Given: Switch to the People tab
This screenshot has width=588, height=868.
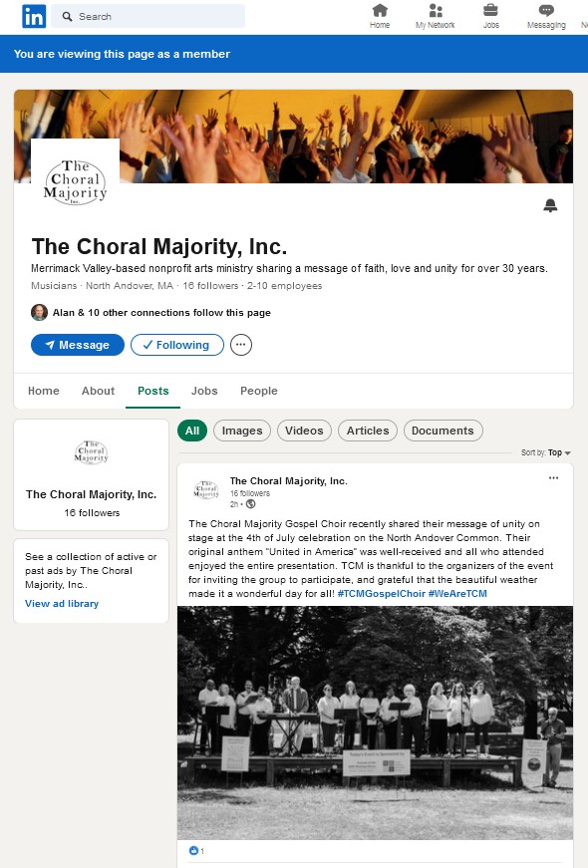Looking at the screenshot, I should click(x=258, y=391).
